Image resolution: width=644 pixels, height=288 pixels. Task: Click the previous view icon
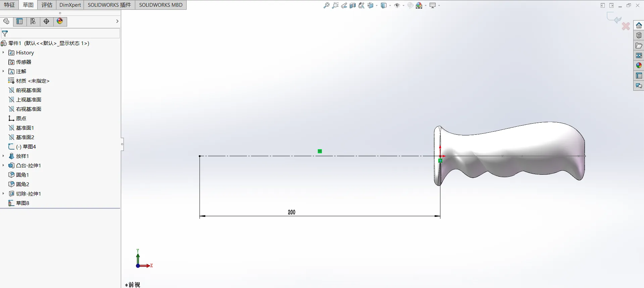coord(344,5)
